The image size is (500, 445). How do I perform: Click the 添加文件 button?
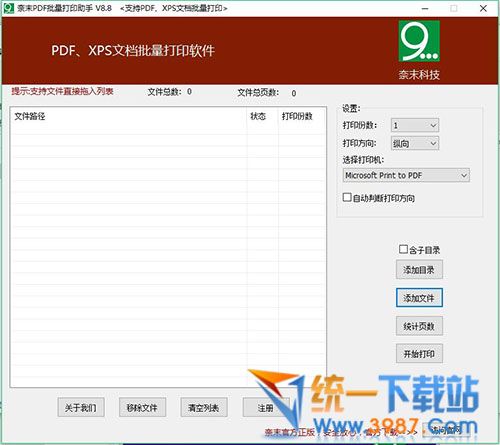[419, 298]
